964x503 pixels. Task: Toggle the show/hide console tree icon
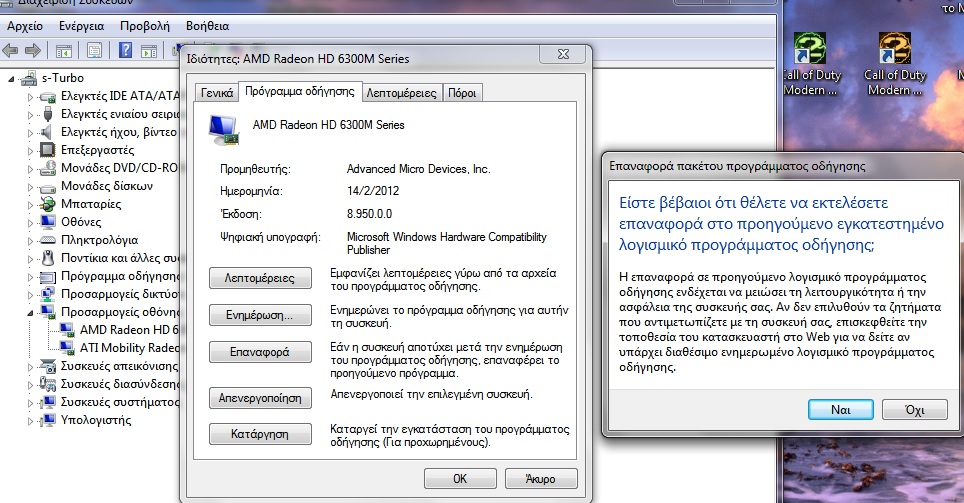tap(63, 51)
